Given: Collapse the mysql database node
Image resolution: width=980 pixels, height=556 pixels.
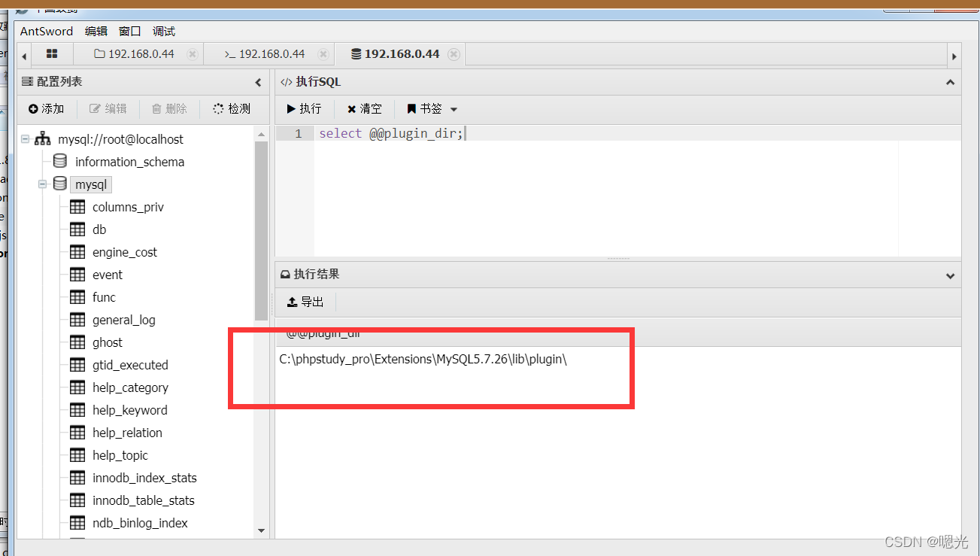Looking at the screenshot, I should click(43, 184).
